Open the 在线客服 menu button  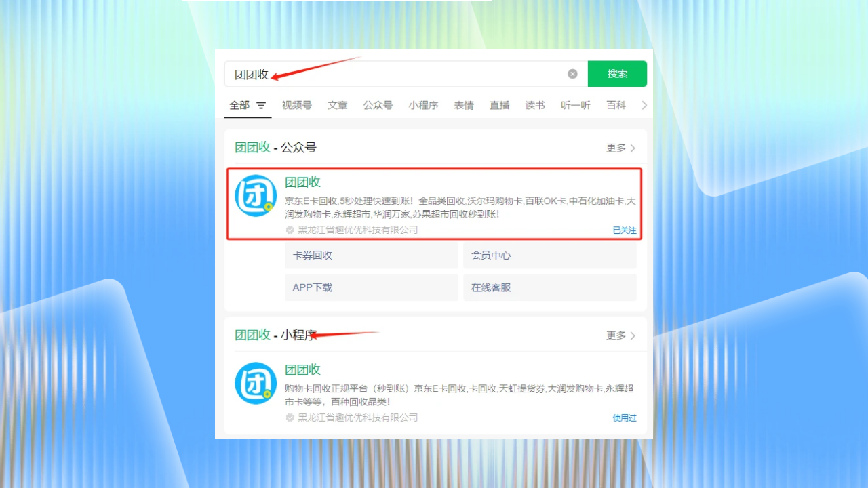pyautogui.click(x=550, y=287)
